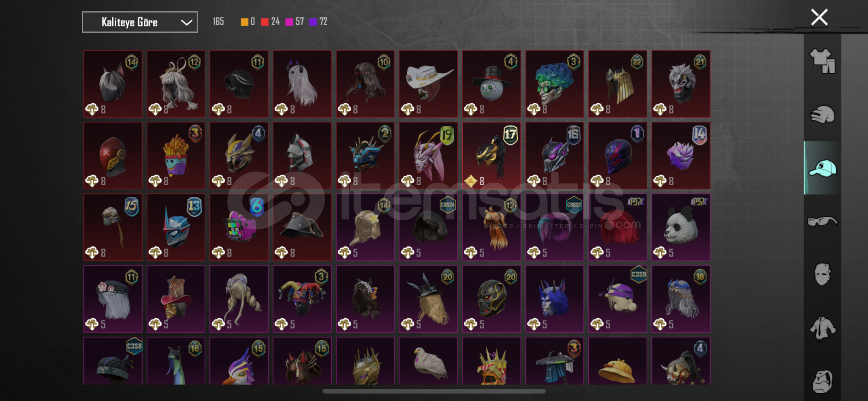868x401 pixels.
Task: Filter by the purple quality swatch
Action: (x=313, y=22)
